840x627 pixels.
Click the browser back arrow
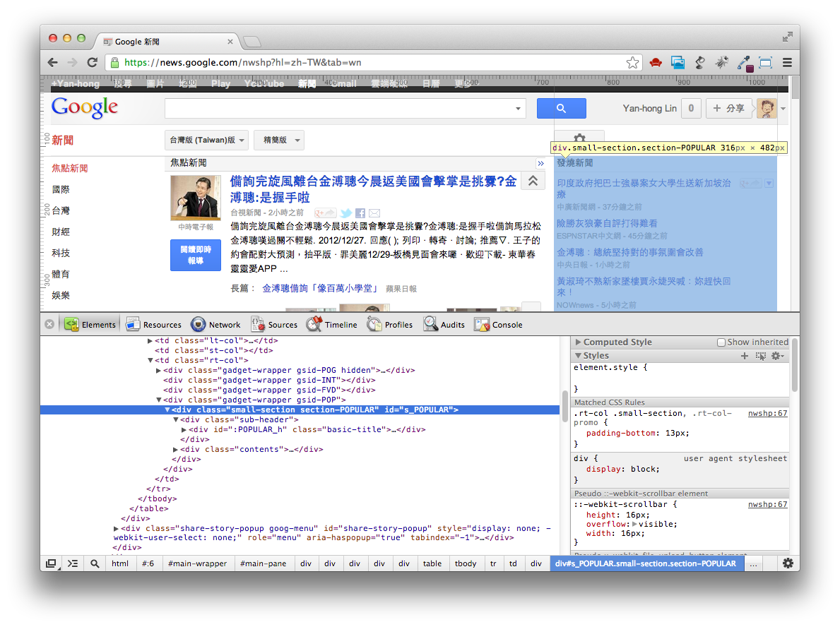(x=52, y=63)
